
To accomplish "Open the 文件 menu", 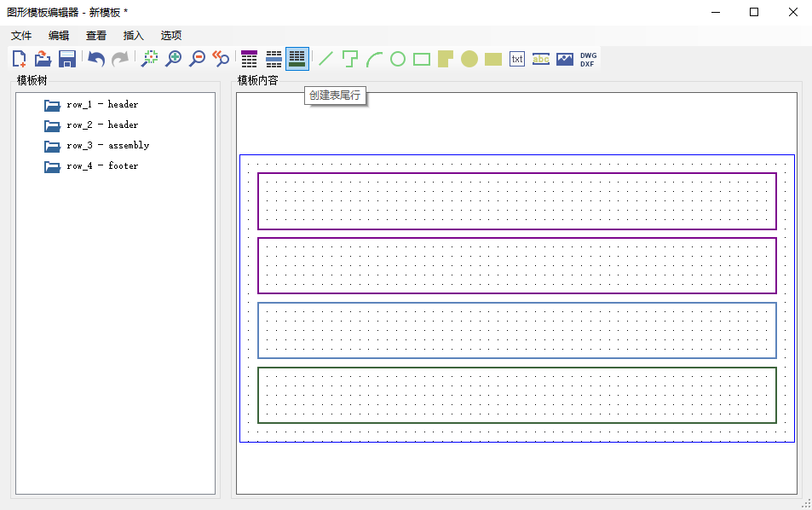I will click(21, 35).
